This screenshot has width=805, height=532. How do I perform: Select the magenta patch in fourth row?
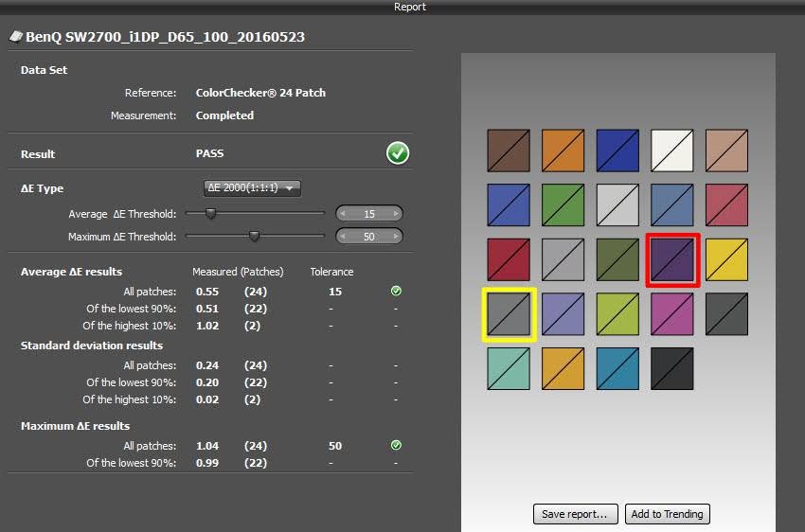coord(672,314)
